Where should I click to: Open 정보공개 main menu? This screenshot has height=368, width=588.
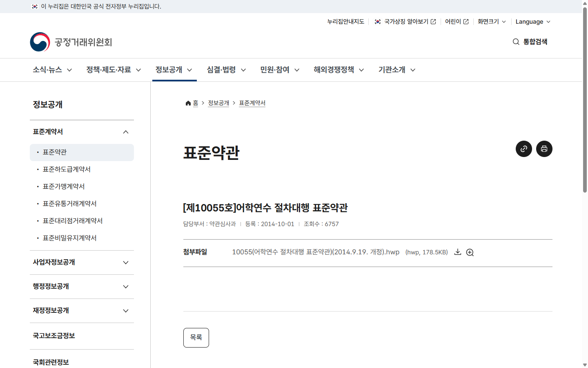[174, 70]
